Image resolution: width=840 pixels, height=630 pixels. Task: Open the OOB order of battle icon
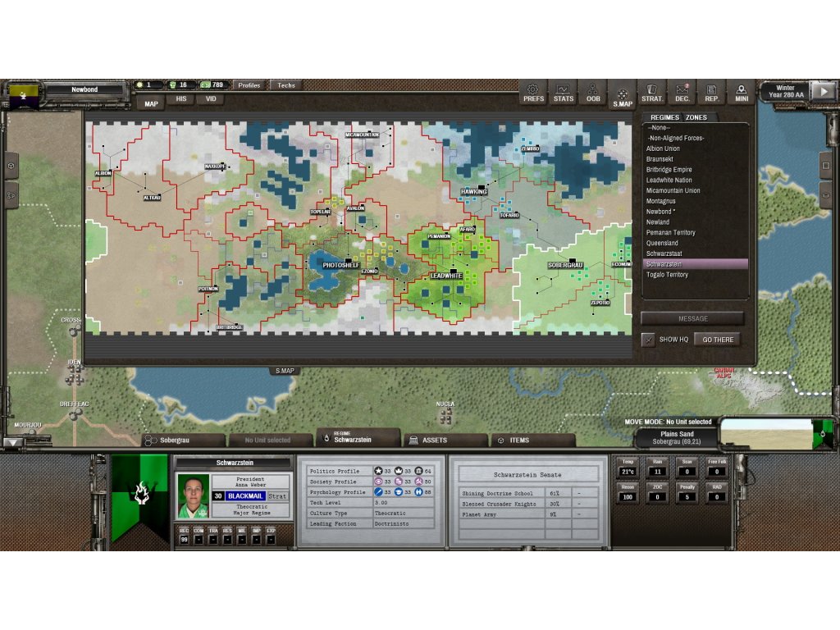coord(592,93)
